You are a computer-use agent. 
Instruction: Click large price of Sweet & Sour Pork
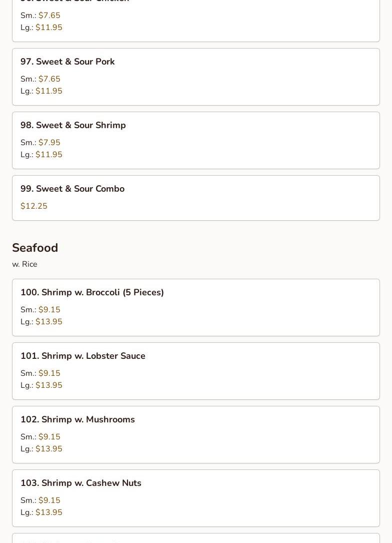[48, 91]
